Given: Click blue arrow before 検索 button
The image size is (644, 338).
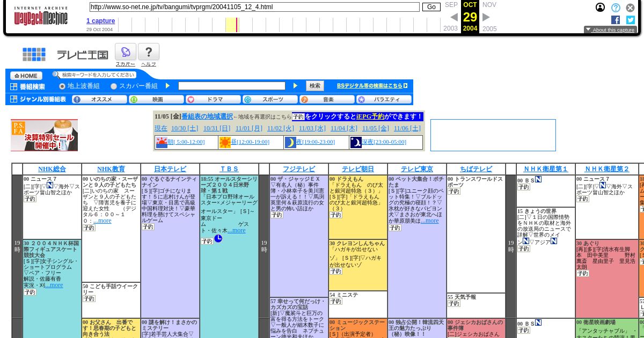Looking at the screenshot, I should click(x=295, y=86).
